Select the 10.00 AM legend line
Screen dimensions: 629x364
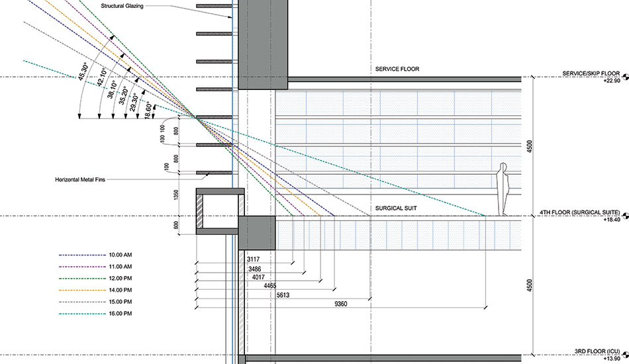[81, 254]
